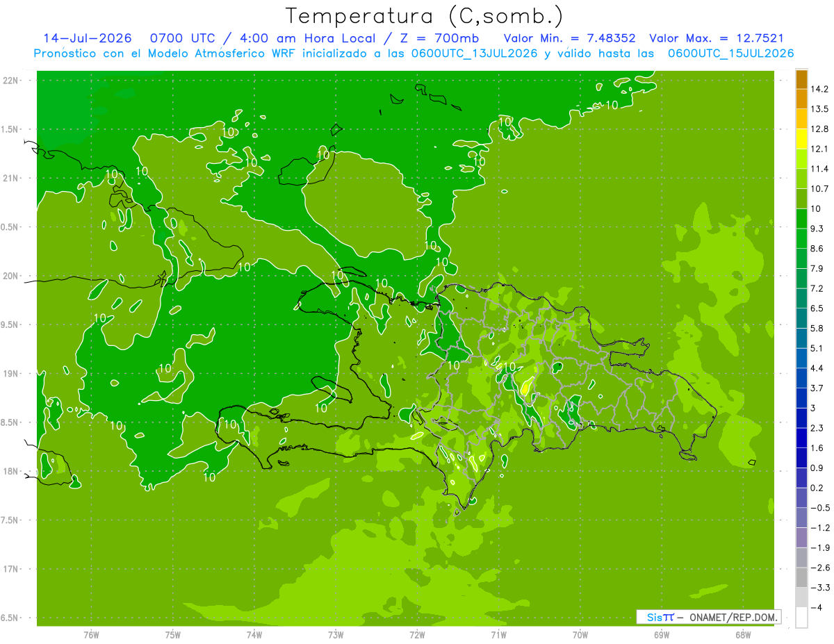Click 'Valor Min. = 7.48352' readout
The image size is (834, 644).
click(570, 38)
